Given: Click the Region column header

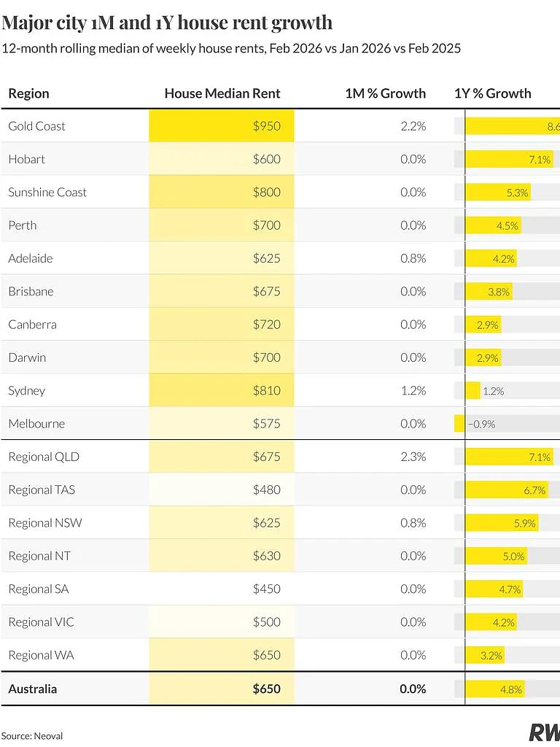Looking at the screenshot, I should (28, 93).
